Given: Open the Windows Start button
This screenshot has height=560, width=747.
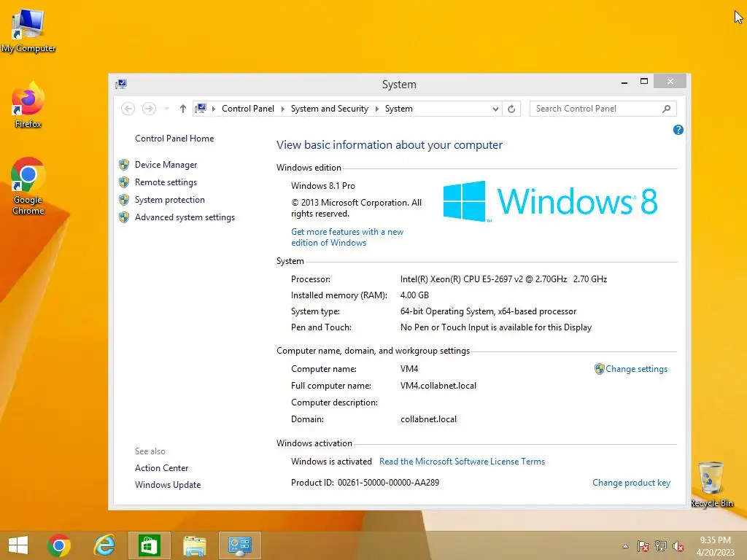Looking at the screenshot, I should [x=18, y=545].
